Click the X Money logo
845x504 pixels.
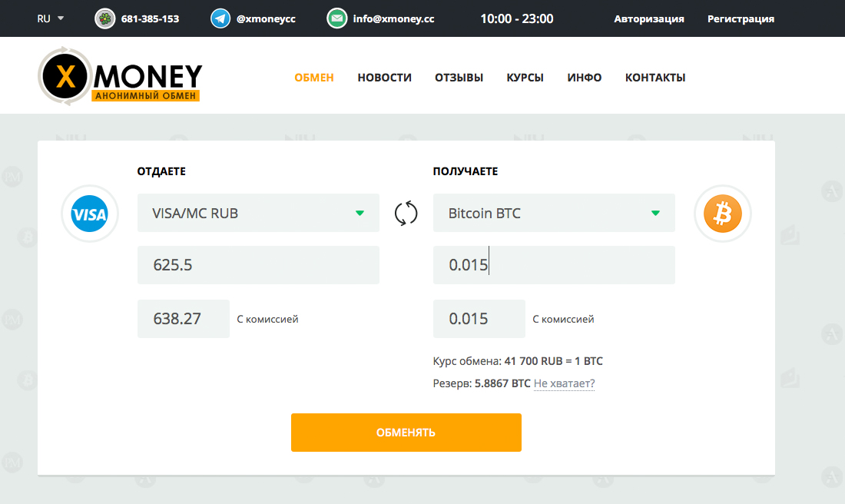point(120,77)
